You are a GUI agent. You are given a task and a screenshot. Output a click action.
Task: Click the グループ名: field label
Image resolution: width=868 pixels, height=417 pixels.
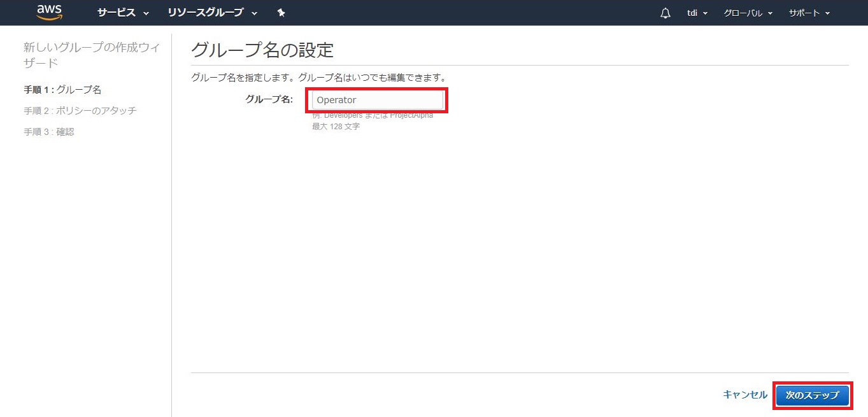click(269, 99)
